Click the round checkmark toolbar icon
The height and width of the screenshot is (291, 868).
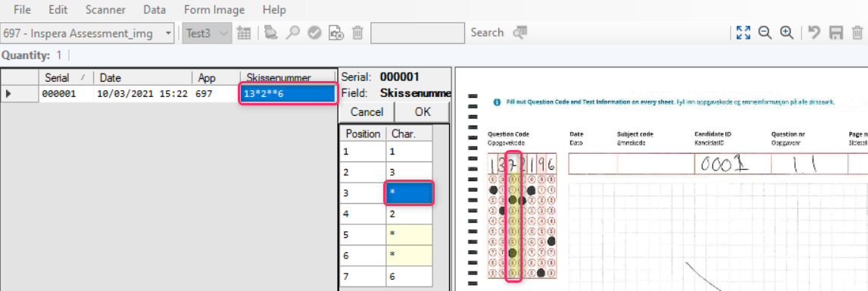tap(314, 33)
